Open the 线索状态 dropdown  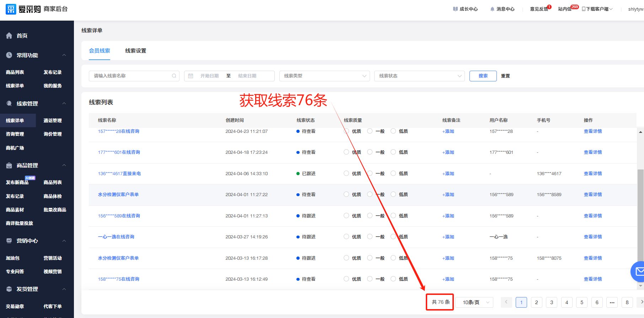(419, 76)
